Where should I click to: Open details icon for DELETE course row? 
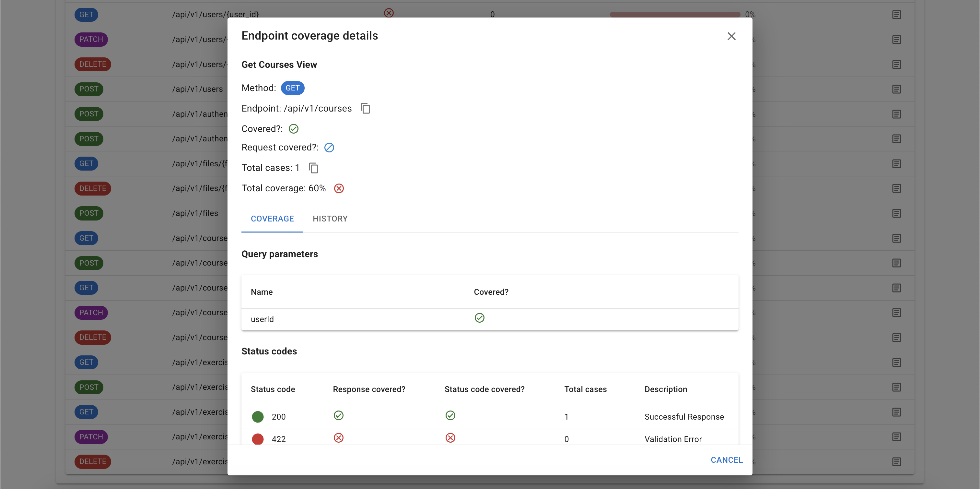point(896,337)
